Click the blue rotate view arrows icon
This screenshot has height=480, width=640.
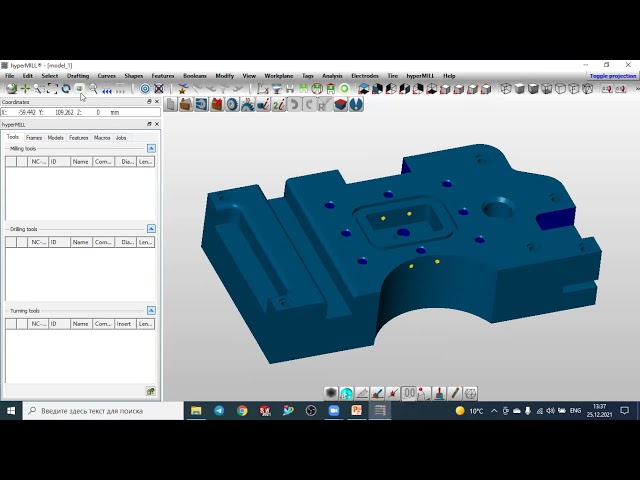(66, 89)
